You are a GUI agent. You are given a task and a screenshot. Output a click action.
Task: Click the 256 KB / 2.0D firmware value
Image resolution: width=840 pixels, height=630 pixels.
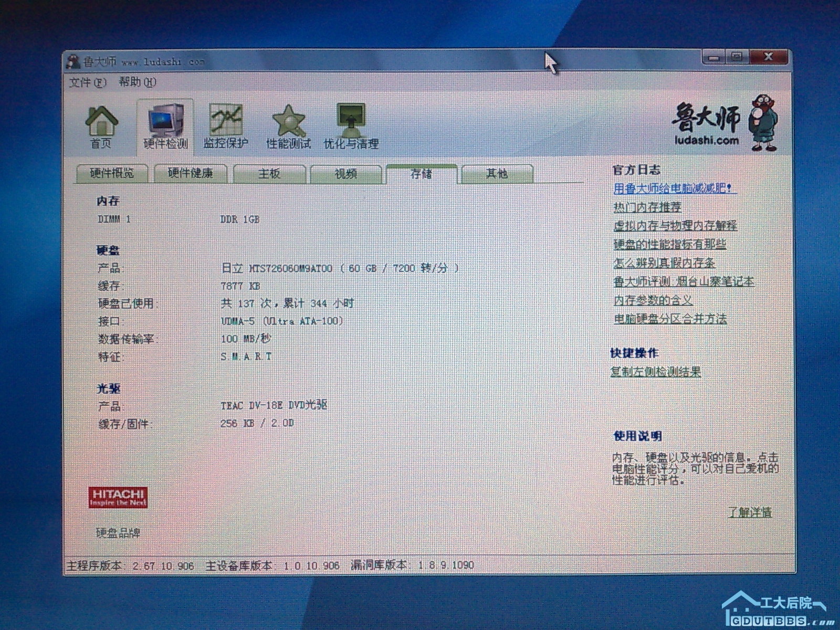click(257, 423)
